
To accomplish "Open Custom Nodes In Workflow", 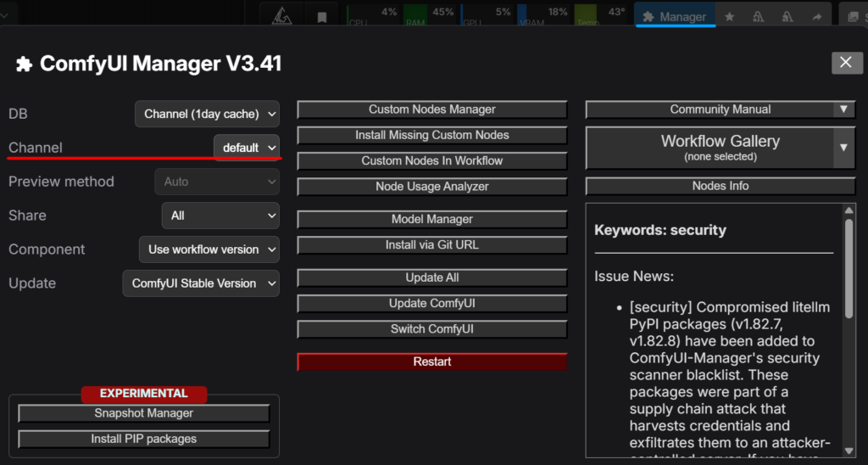I will tap(431, 160).
